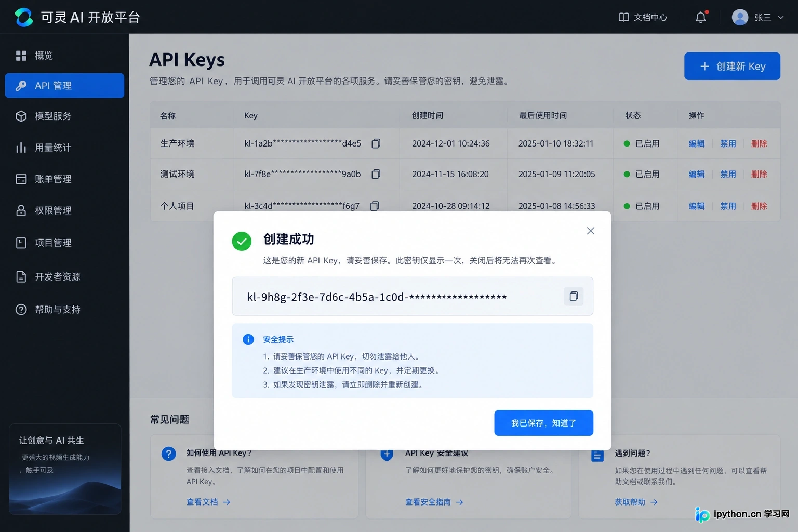This screenshot has height=532, width=798.
Task: Open the notification bell
Action: [x=701, y=17]
